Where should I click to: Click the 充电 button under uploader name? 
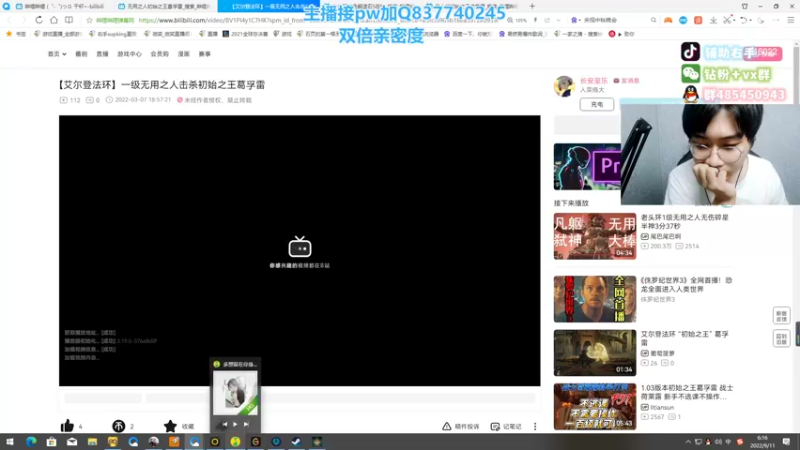(596, 104)
